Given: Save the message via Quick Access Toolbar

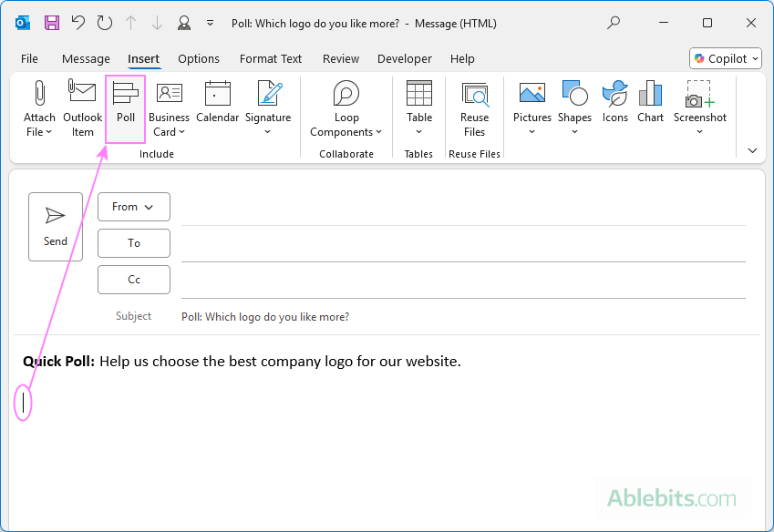Looking at the screenshot, I should pos(52,23).
